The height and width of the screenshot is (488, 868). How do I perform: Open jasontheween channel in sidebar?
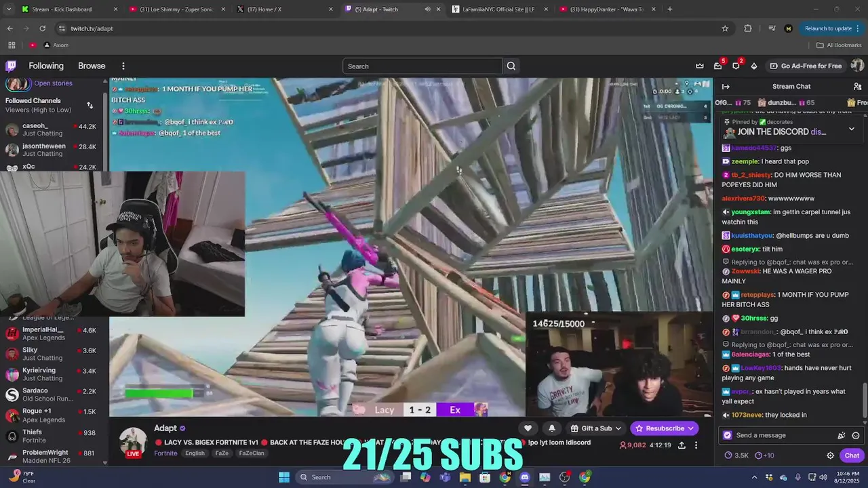pos(53,150)
